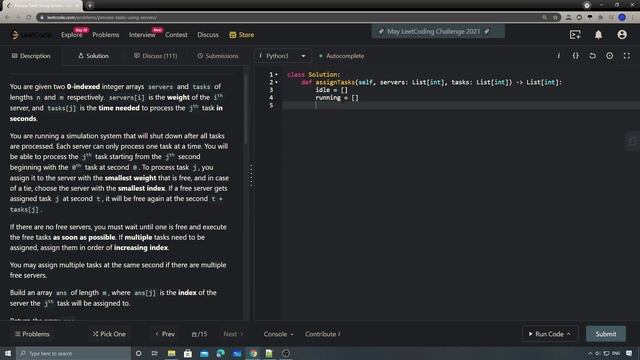Open the Problems nav item

coord(106,35)
